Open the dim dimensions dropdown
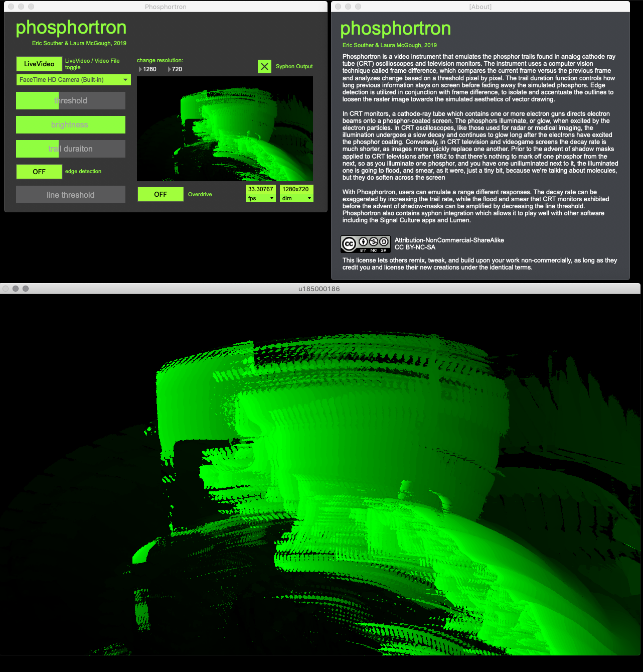 (296, 199)
